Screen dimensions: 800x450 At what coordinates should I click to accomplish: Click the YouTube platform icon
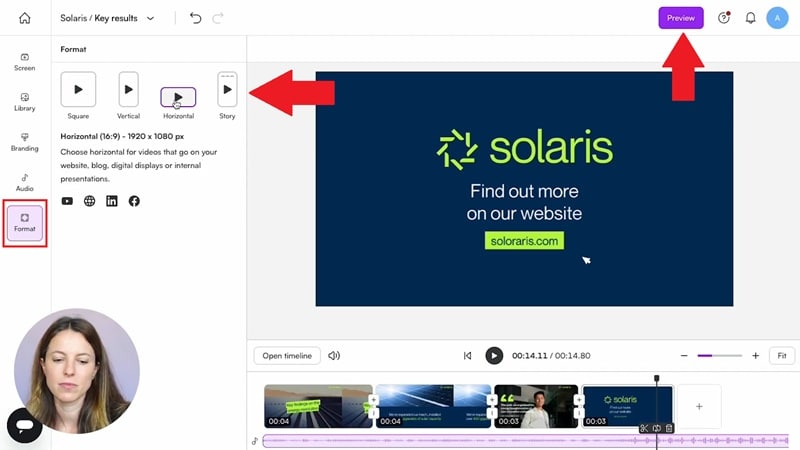[67, 201]
